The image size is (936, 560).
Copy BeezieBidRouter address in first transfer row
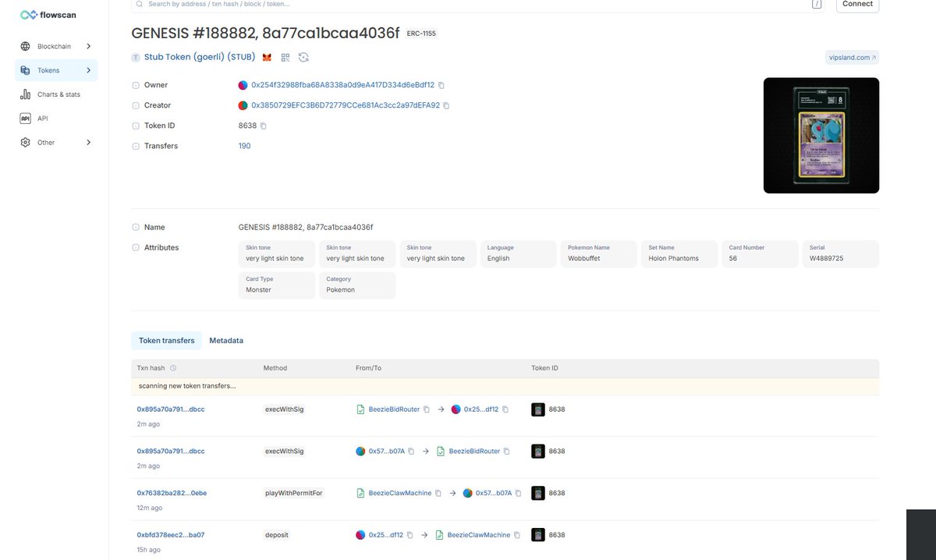[x=427, y=409]
